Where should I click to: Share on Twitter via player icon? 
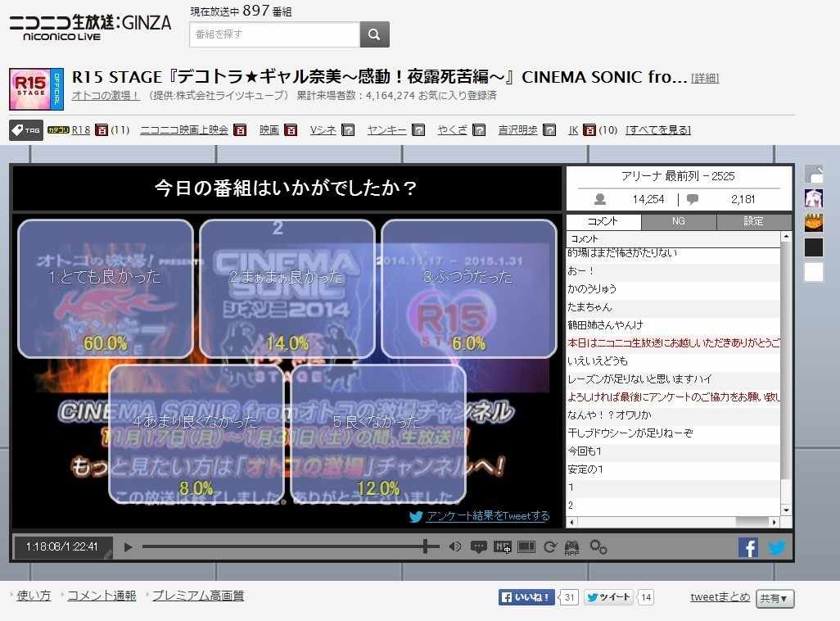click(777, 547)
